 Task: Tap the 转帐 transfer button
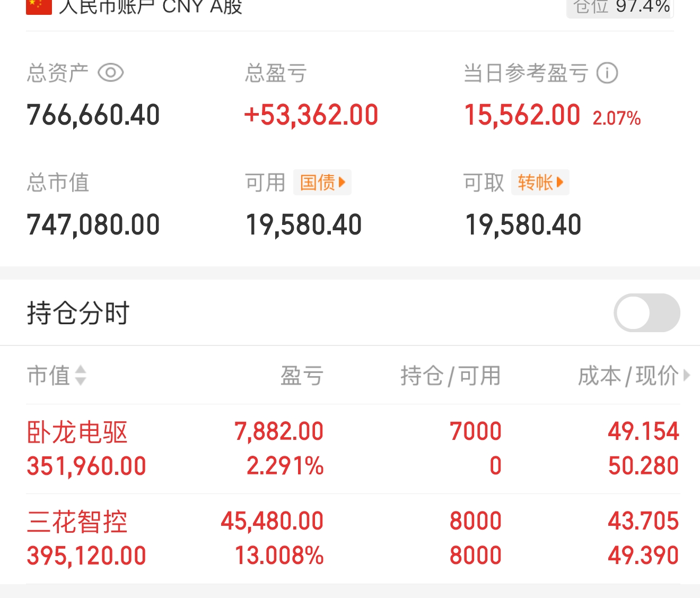tap(540, 183)
